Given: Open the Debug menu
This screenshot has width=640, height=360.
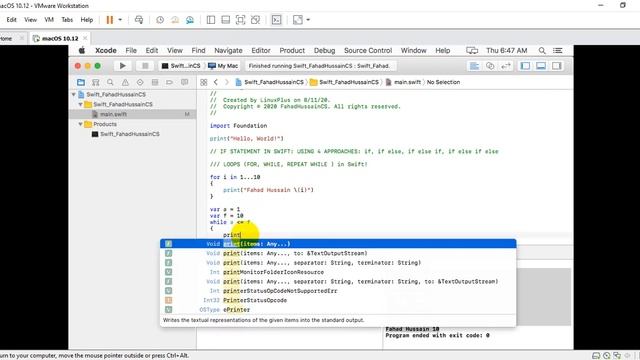Looking at the screenshot, I should coord(324,51).
